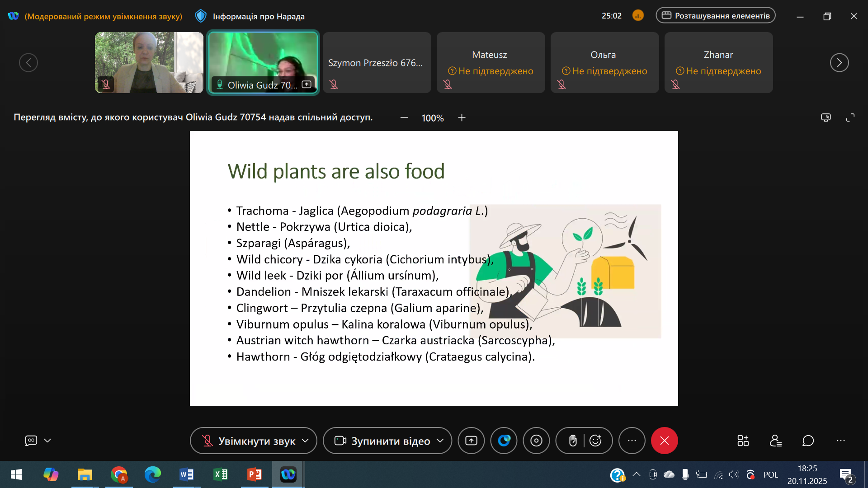Click the share content icon
The width and height of the screenshot is (868, 488).
(x=471, y=441)
